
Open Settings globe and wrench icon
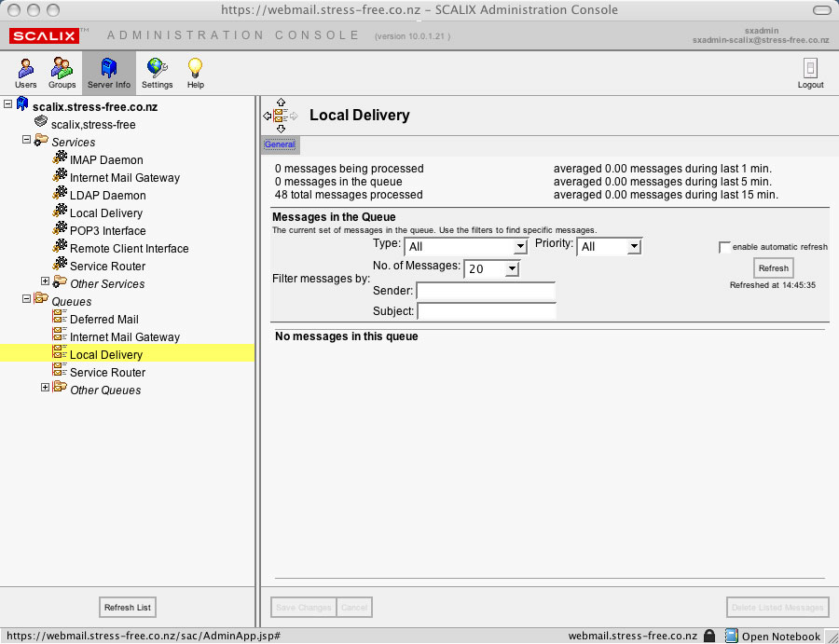coord(158,68)
